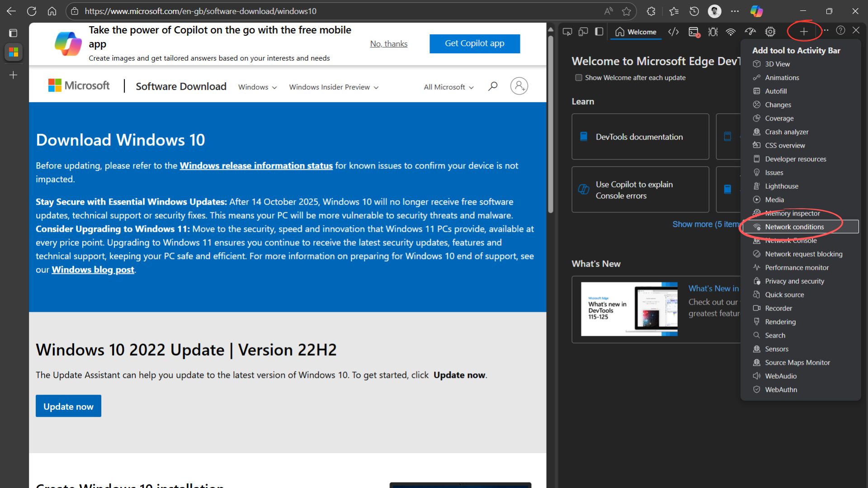Choose CSS overview from the menu
Screen dimensions: 868x488
[x=801, y=145]
